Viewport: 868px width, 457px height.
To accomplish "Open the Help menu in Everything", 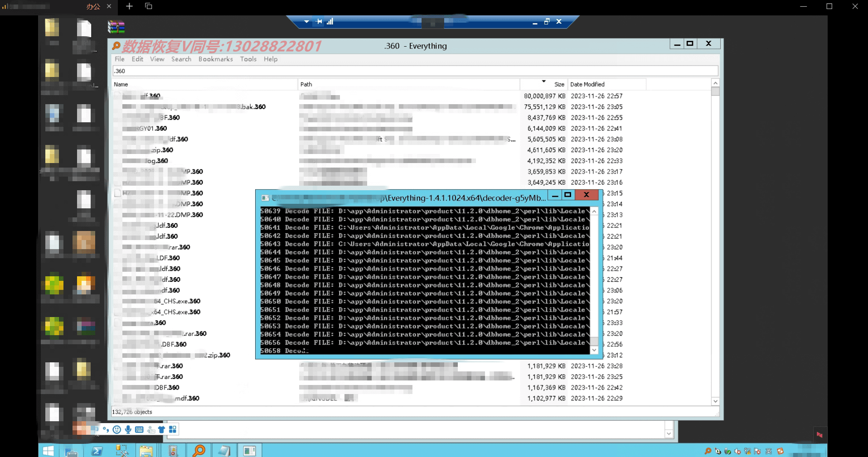I will (x=271, y=59).
